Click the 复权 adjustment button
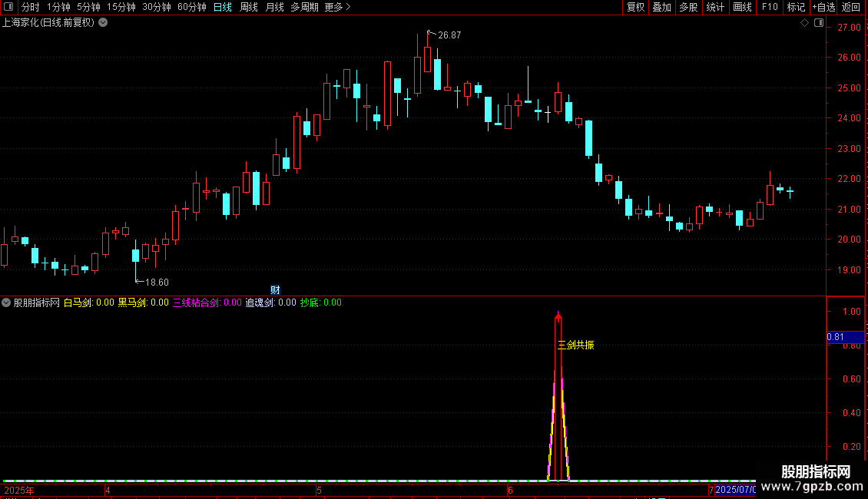868x499 pixels. point(635,7)
